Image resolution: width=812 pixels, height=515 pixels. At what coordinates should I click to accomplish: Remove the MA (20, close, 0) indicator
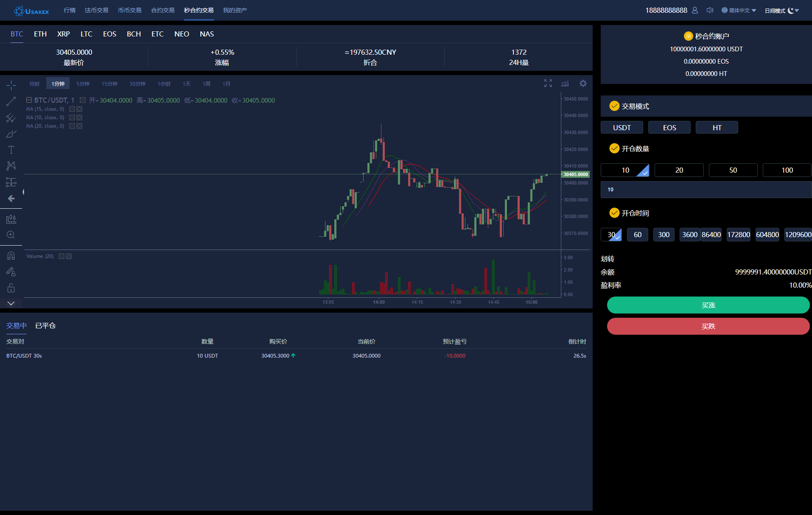79,126
